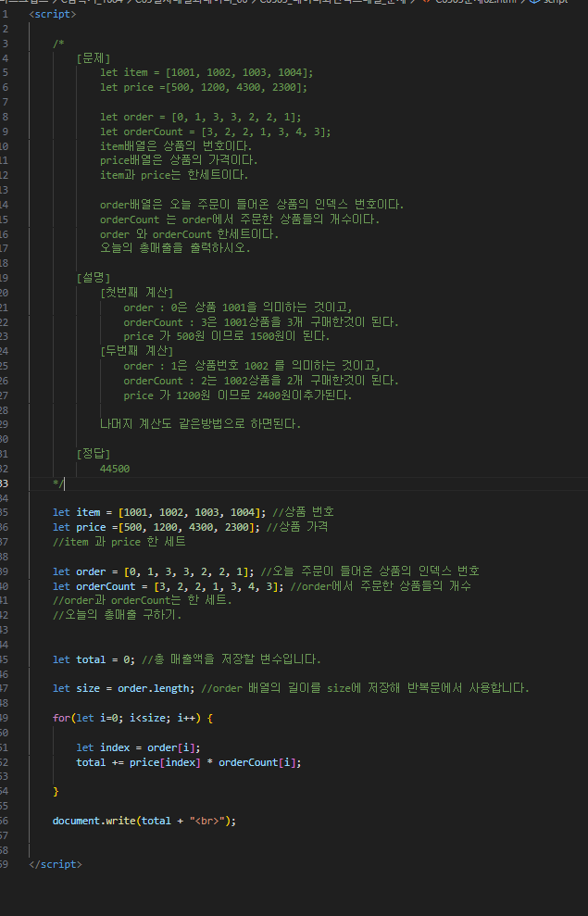
Task: Click commented 'let order = [0, 1, 3, 3, 2, 2, 1];' in 문제 block
Action: tap(201, 117)
